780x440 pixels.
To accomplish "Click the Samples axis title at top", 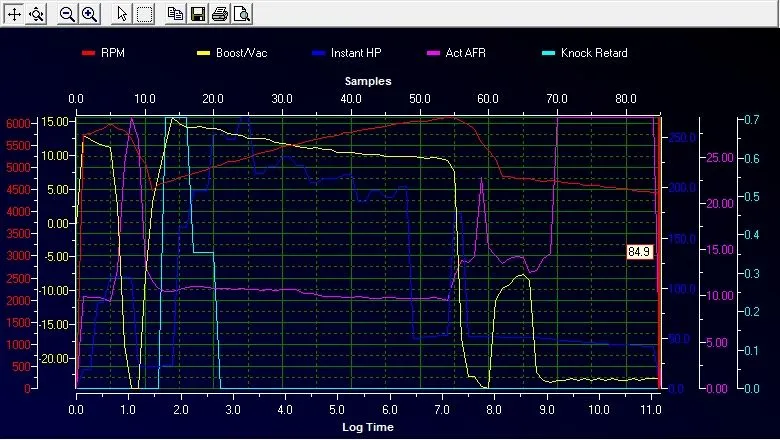I will tap(367, 80).
